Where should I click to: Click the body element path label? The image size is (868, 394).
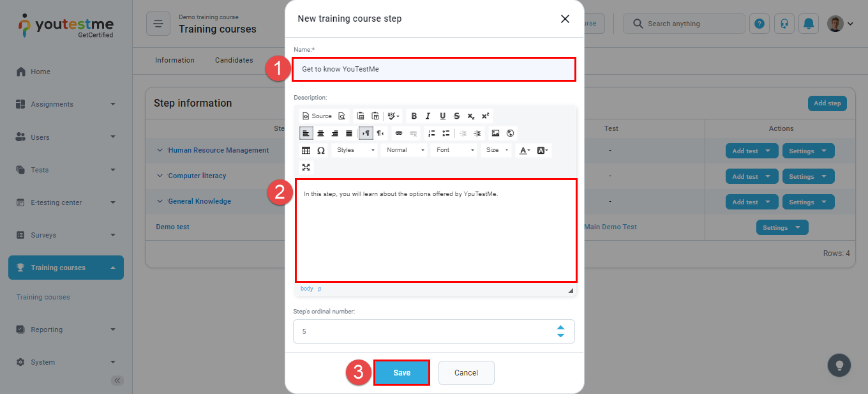307,289
